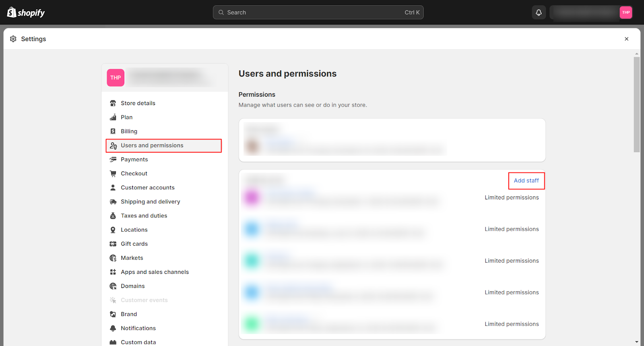The width and height of the screenshot is (644, 346).
Task: Click the Shipping and delivery truck icon
Action: point(113,202)
